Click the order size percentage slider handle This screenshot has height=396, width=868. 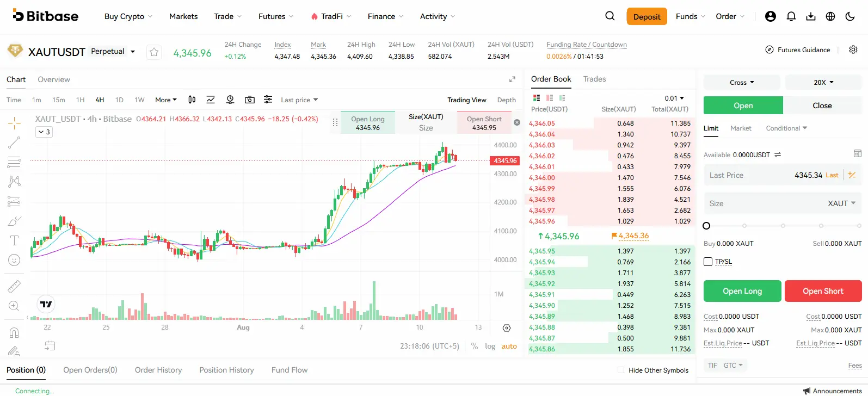coord(706,226)
